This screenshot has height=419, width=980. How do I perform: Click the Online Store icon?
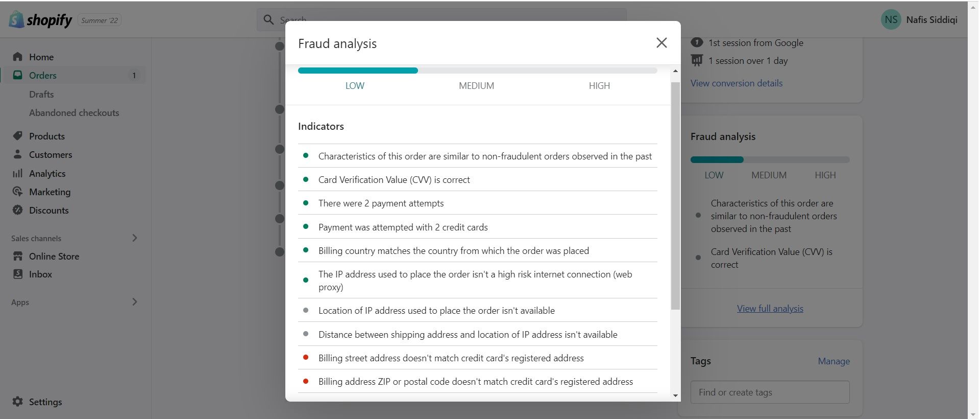point(18,256)
